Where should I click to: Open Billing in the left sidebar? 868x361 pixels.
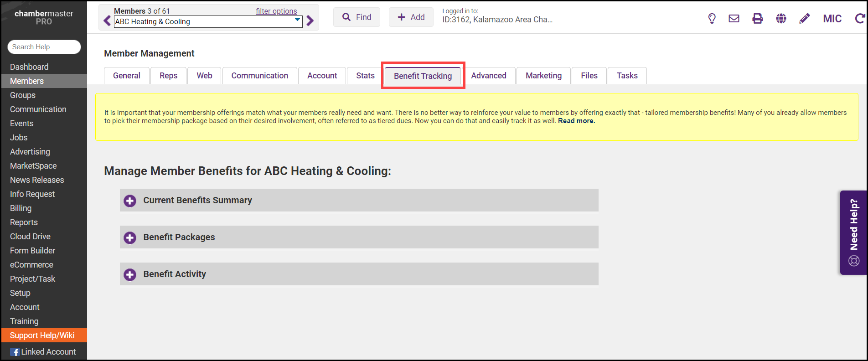[x=21, y=208]
